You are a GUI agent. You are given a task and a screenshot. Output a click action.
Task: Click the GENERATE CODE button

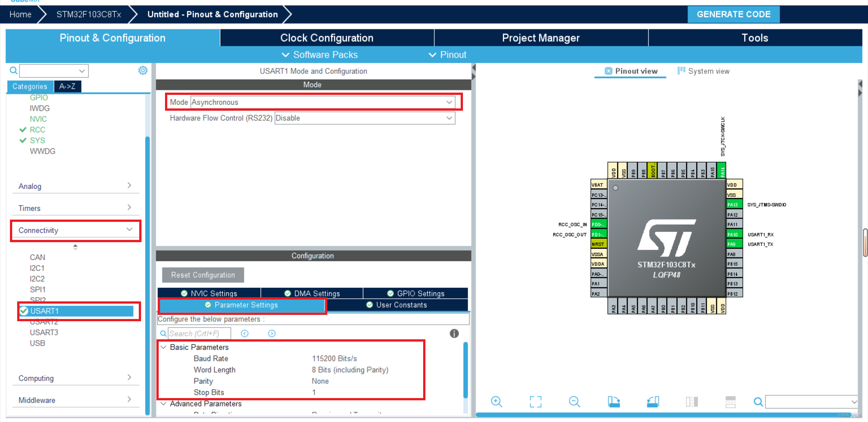[x=733, y=14]
